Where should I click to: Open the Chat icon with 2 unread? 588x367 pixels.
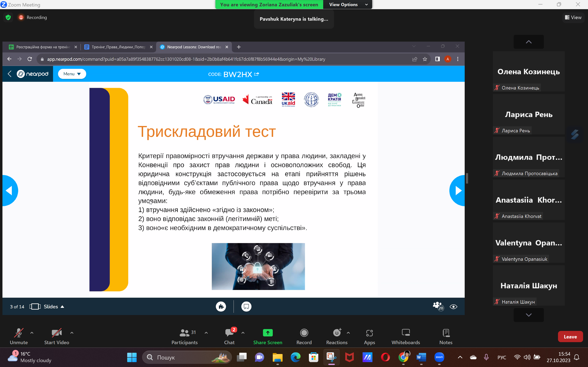229,333
